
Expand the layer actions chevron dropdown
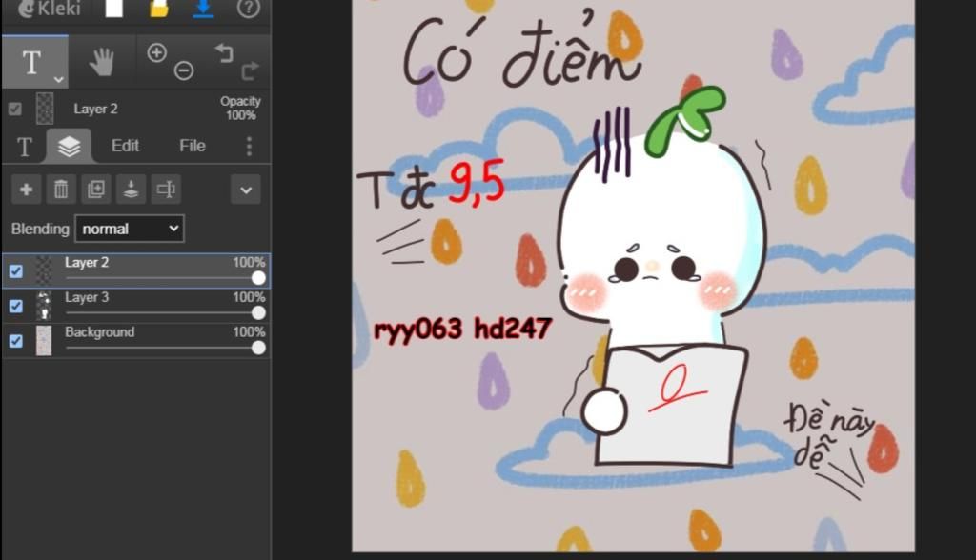[246, 190]
